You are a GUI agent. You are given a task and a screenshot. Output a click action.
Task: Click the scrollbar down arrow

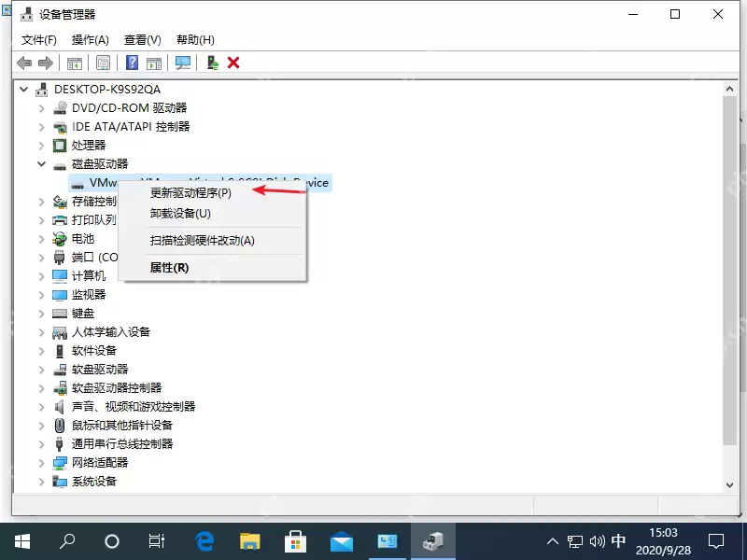pyautogui.click(x=730, y=485)
